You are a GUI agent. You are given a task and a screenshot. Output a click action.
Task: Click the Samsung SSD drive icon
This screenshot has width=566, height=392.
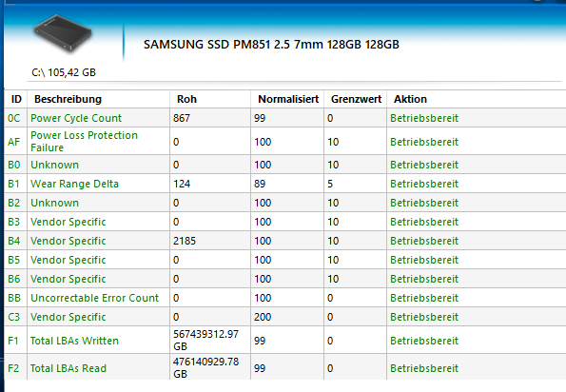tap(62, 34)
